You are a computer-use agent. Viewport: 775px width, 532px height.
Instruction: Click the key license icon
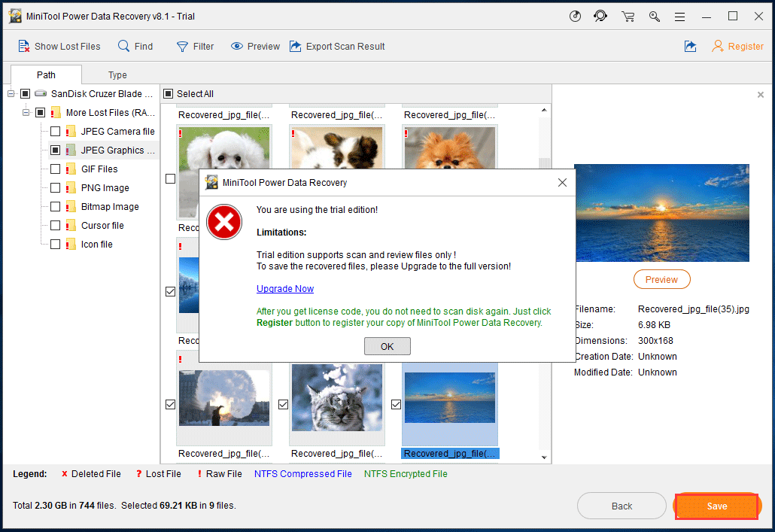pyautogui.click(x=654, y=17)
